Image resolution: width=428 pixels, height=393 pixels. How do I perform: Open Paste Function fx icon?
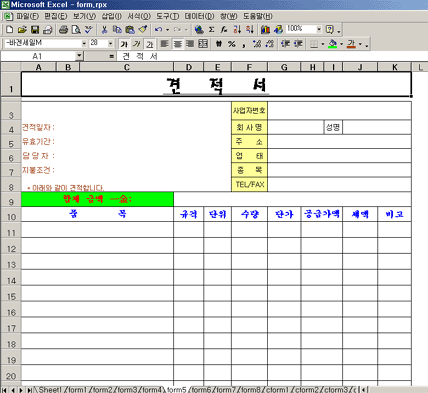[x=224, y=30]
